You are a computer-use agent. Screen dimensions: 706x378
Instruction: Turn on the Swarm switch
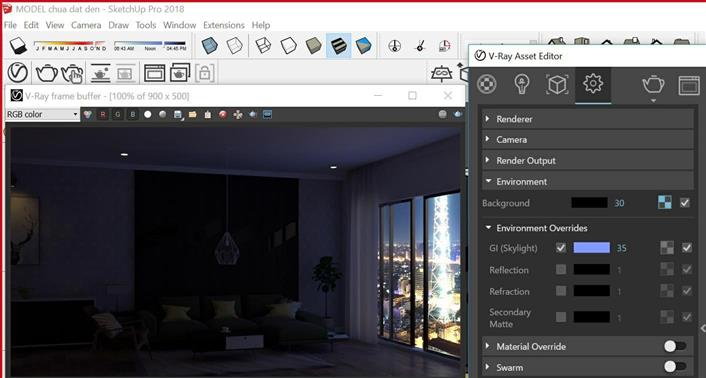click(675, 367)
